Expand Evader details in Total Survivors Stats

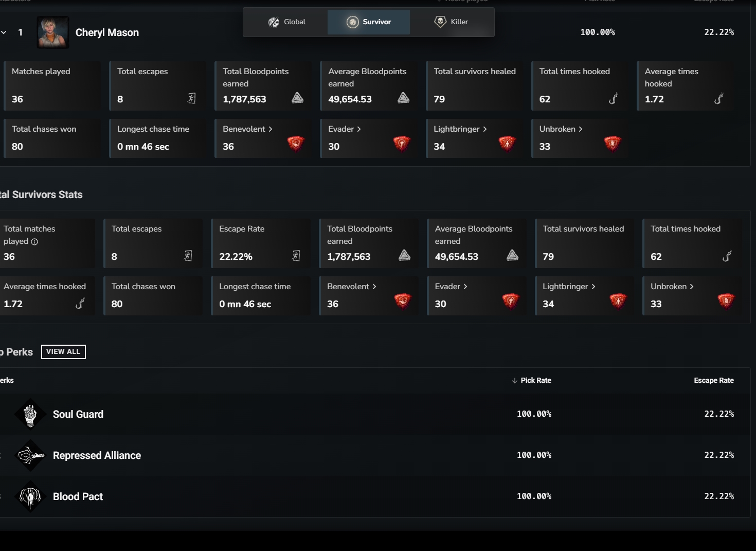[451, 287]
